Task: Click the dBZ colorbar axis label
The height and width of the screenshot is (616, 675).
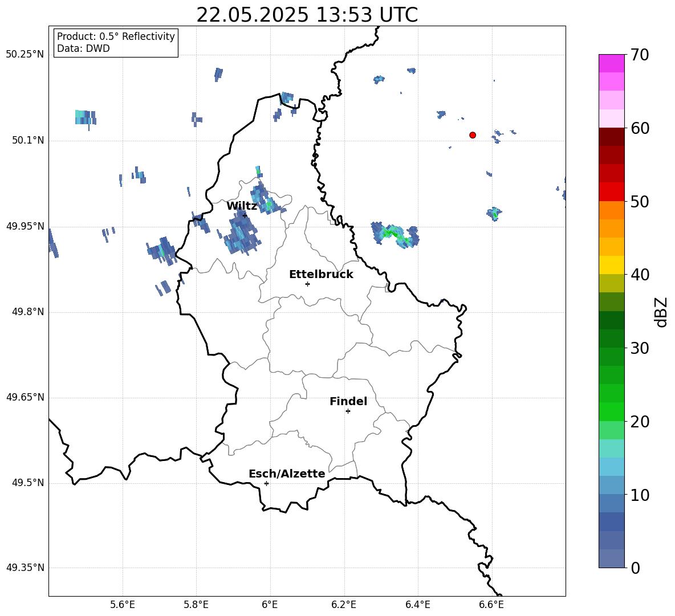Action: click(662, 312)
